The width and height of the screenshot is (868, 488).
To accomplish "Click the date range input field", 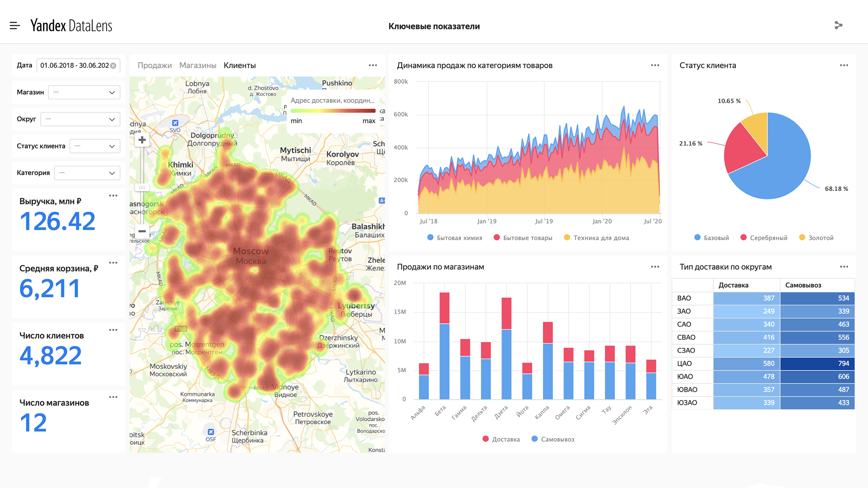I will pyautogui.click(x=78, y=65).
